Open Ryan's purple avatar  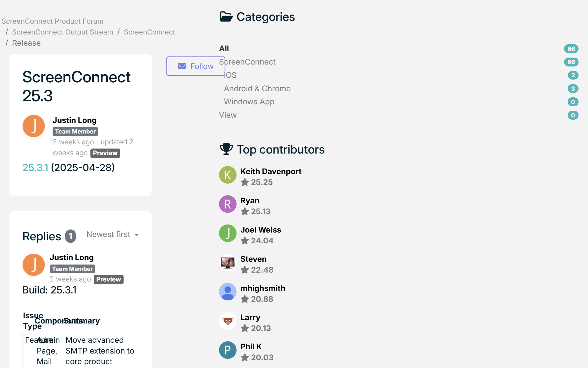(x=228, y=204)
